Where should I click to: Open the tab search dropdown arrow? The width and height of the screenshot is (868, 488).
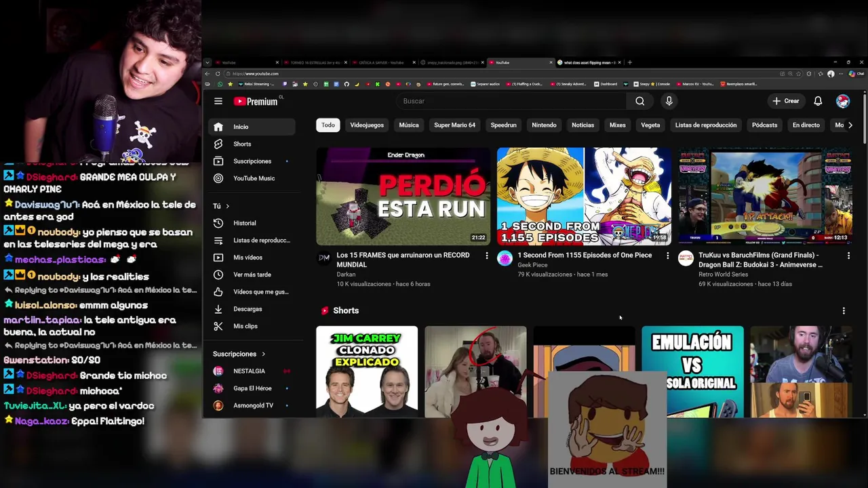tap(208, 62)
